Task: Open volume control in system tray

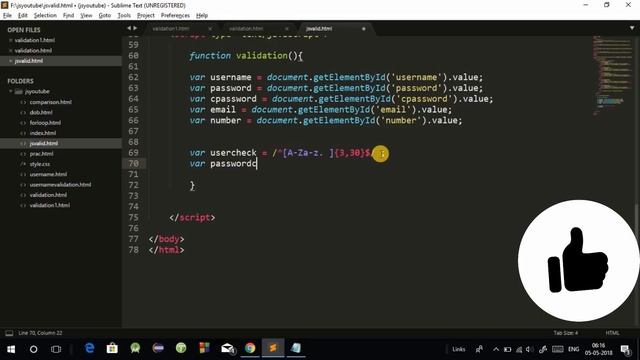Action: click(x=529, y=349)
